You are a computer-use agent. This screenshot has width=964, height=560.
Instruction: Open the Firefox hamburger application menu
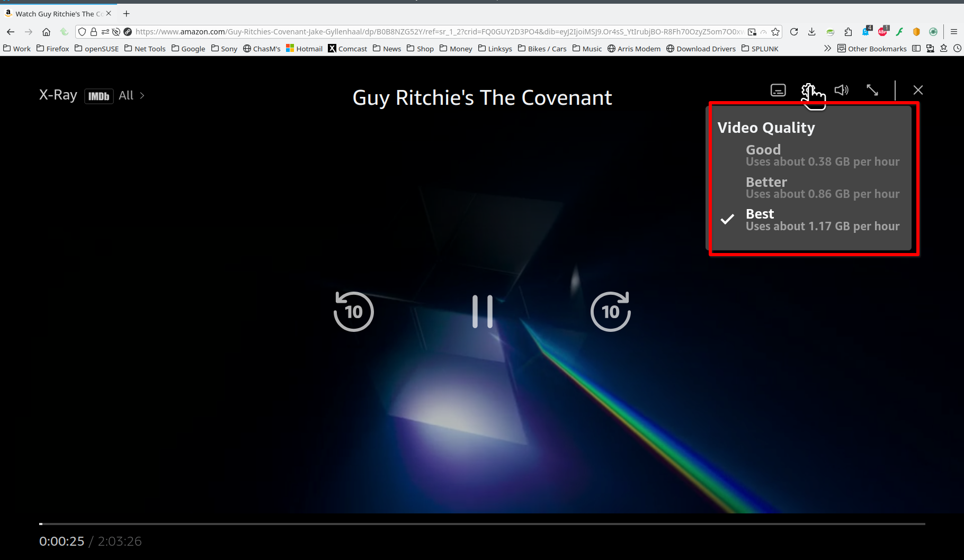click(954, 32)
